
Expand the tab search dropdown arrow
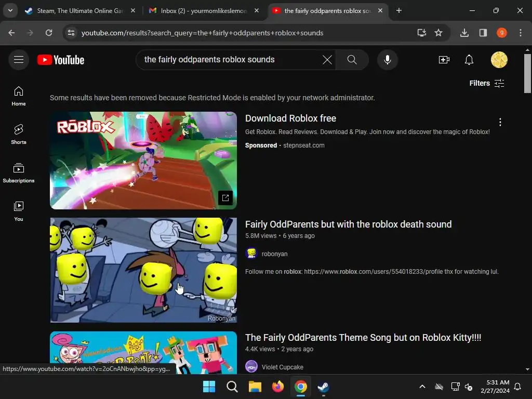tap(10, 10)
